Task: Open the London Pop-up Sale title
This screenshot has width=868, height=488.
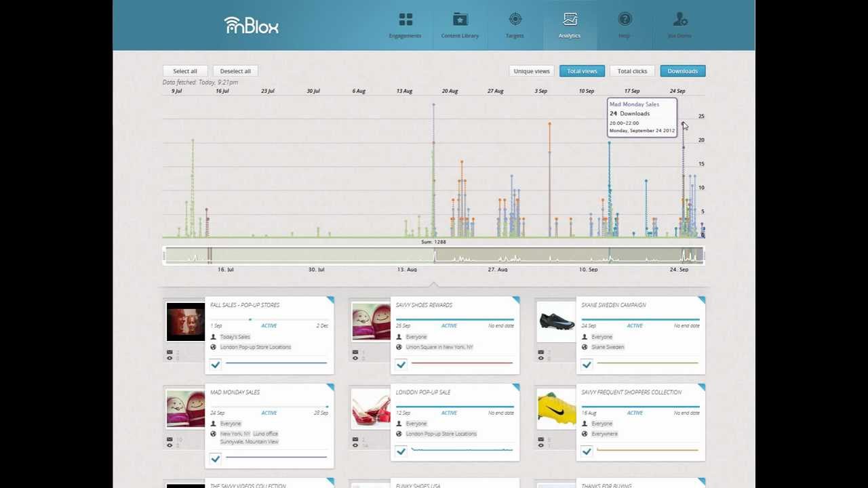Action: [x=423, y=392]
